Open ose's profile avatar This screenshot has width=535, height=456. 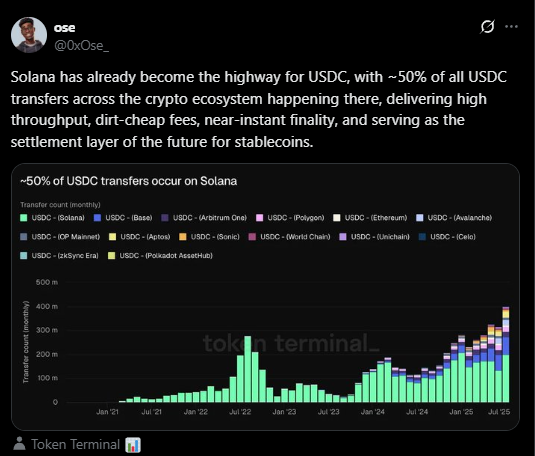pyautogui.click(x=29, y=35)
